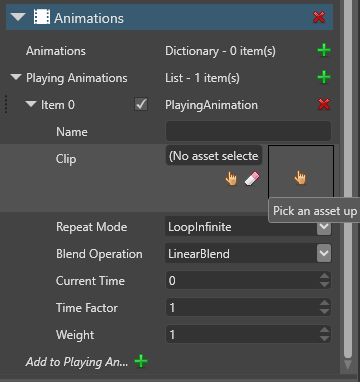
Task: Add an item to Playing Animations list
Action: pos(324,78)
